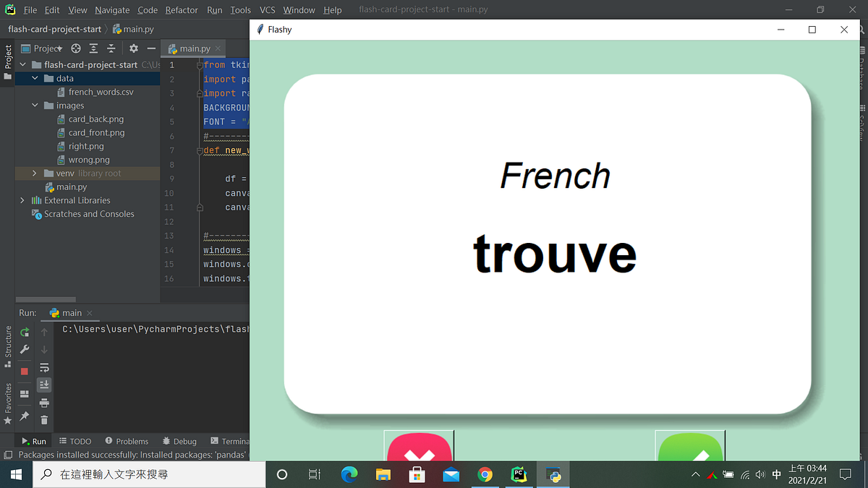Collapse the images folder
868x488 pixels.
[34, 105]
